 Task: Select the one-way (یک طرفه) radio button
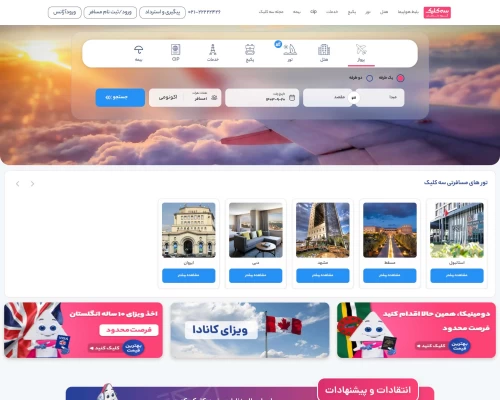400,78
